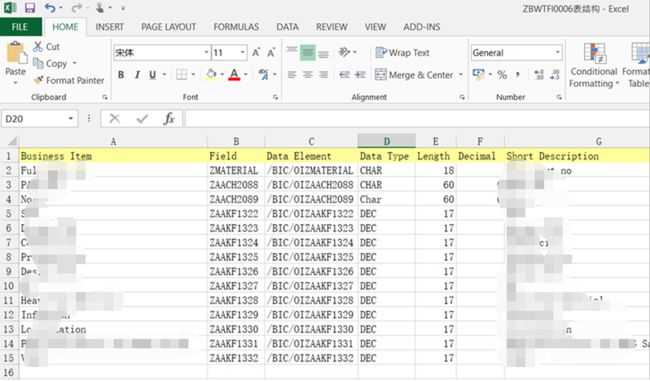The image size is (650, 382).
Task: Apply comma style
Action: (518, 75)
